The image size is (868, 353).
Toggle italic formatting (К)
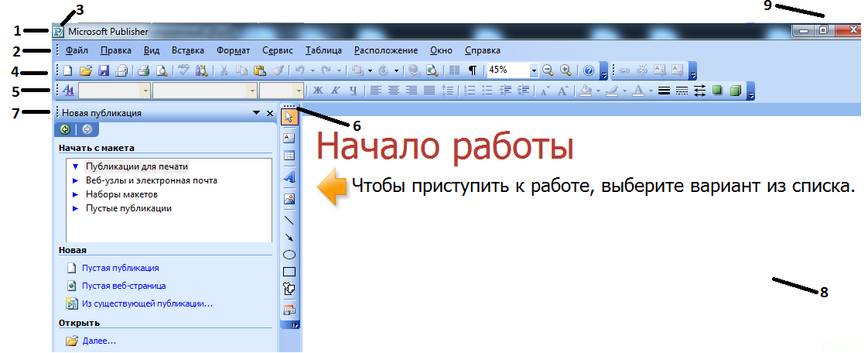coord(335,91)
